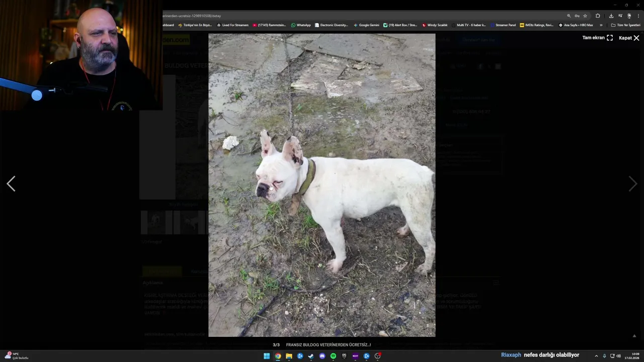Open the Google Gemini bookmark
The height and width of the screenshot is (362, 644).
pos(366,25)
